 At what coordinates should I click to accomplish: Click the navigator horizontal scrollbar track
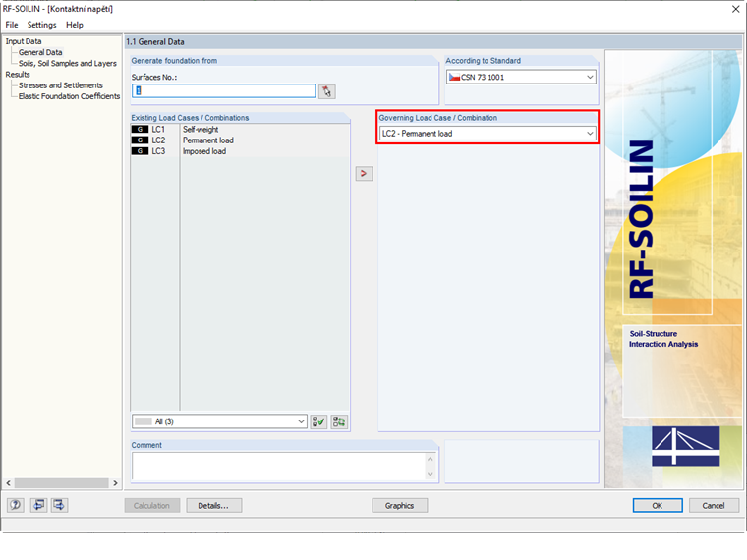[x=62, y=482]
